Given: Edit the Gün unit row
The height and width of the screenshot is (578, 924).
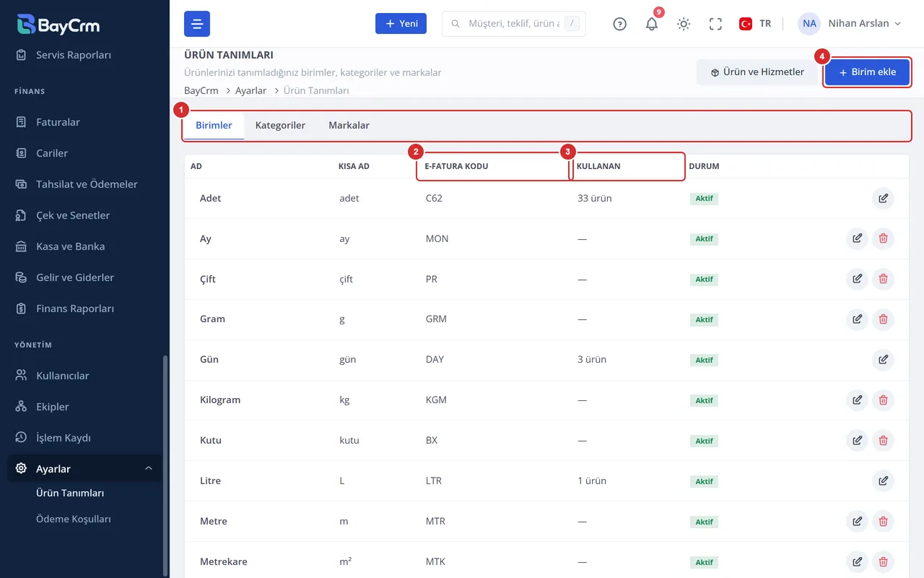Looking at the screenshot, I should pos(883,360).
